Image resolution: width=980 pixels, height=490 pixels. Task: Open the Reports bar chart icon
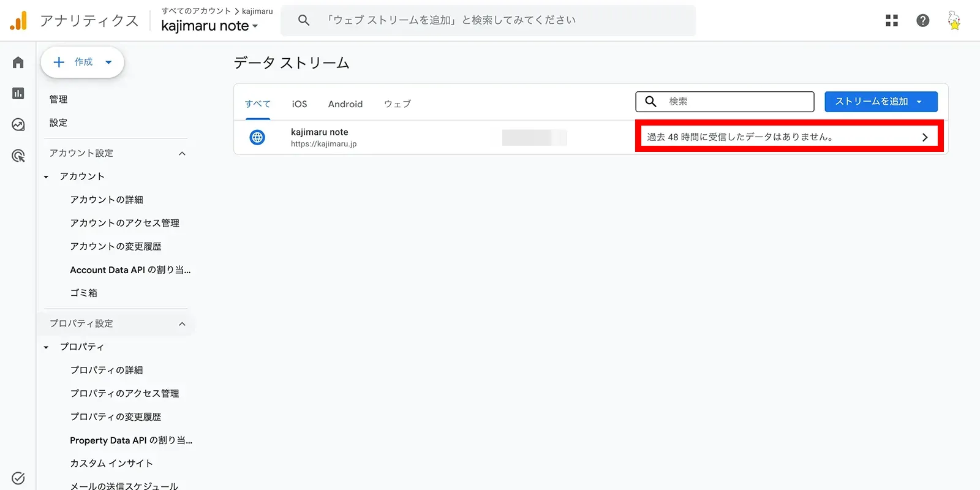click(18, 93)
